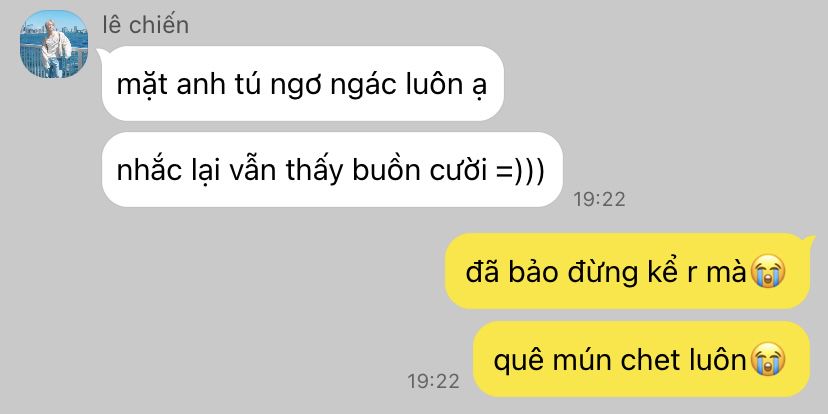
Task: Select the yellow bubble 'đã bảo đừng kể r mà'
Action: coord(627,271)
